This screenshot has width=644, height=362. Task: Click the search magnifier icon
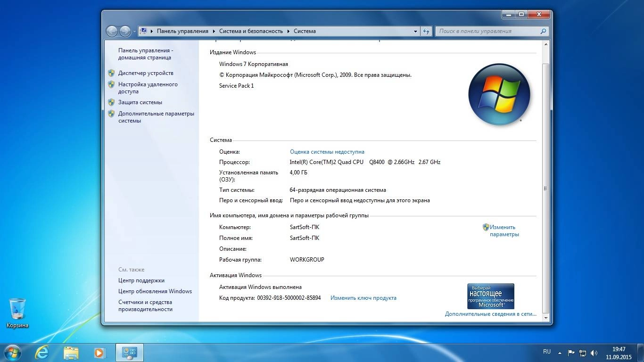point(543,31)
